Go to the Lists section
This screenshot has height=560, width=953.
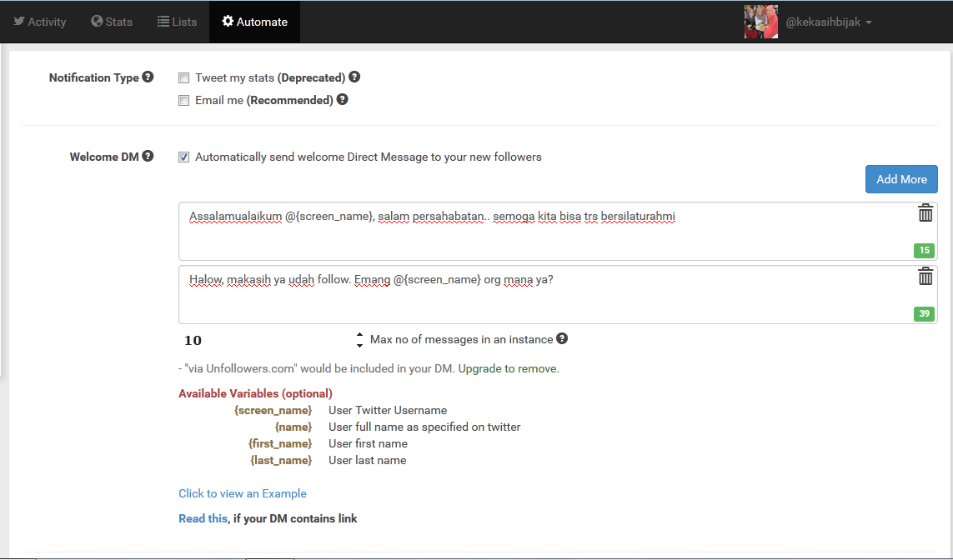[177, 22]
